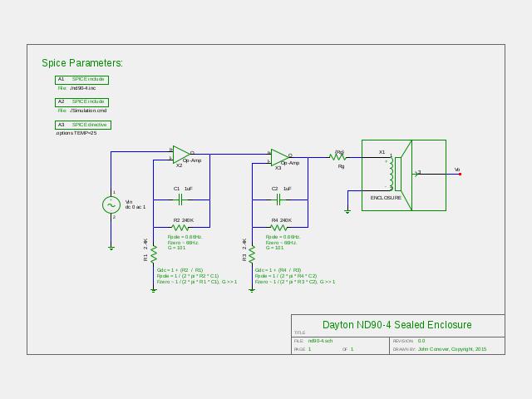Select the X1 speaker voice coil symbol

click(x=392, y=174)
